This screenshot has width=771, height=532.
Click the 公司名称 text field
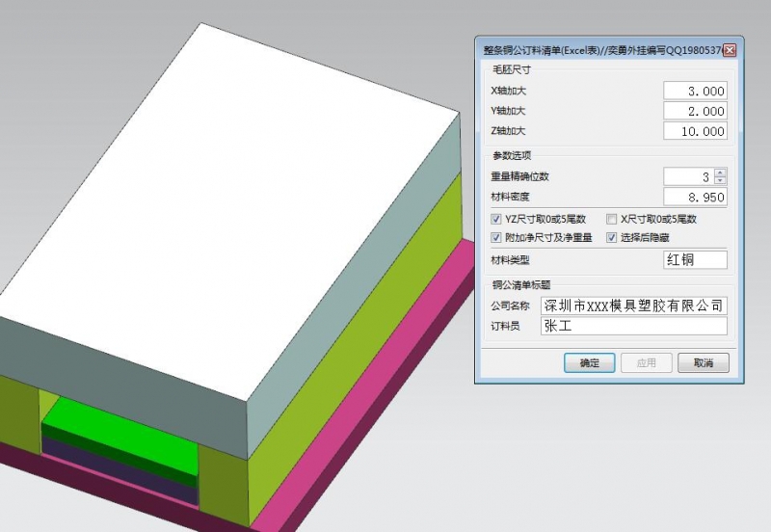[633, 306]
